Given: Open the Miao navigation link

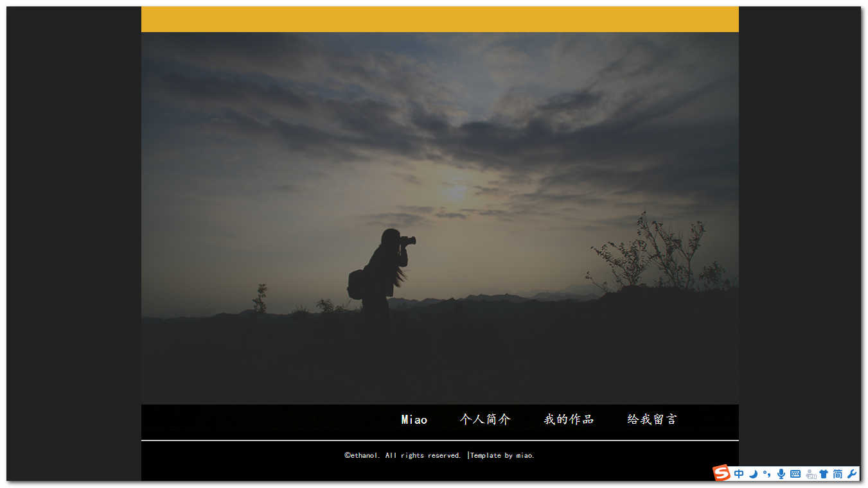Looking at the screenshot, I should click(x=414, y=419).
